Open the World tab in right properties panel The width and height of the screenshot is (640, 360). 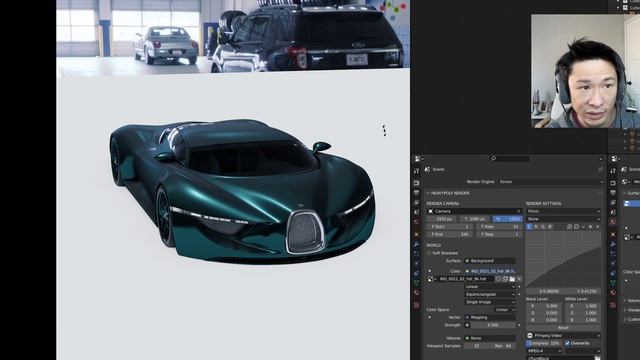pyautogui.click(x=613, y=222)
